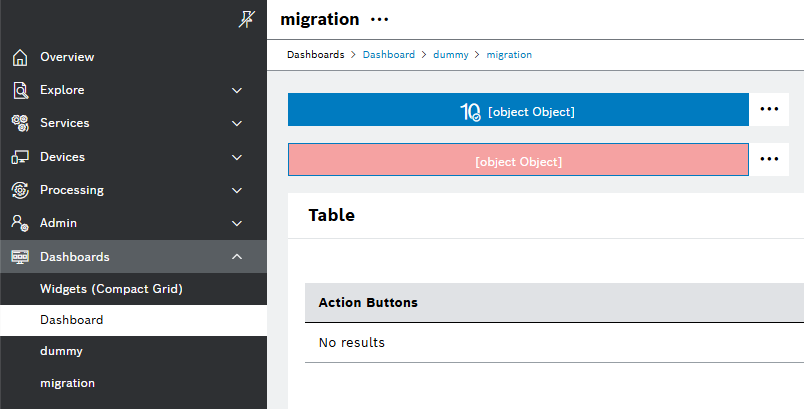This screenshot has height=409, width=804.
Task: Click the Processing icon in sidebar
Action: click(x=19, y=190)
